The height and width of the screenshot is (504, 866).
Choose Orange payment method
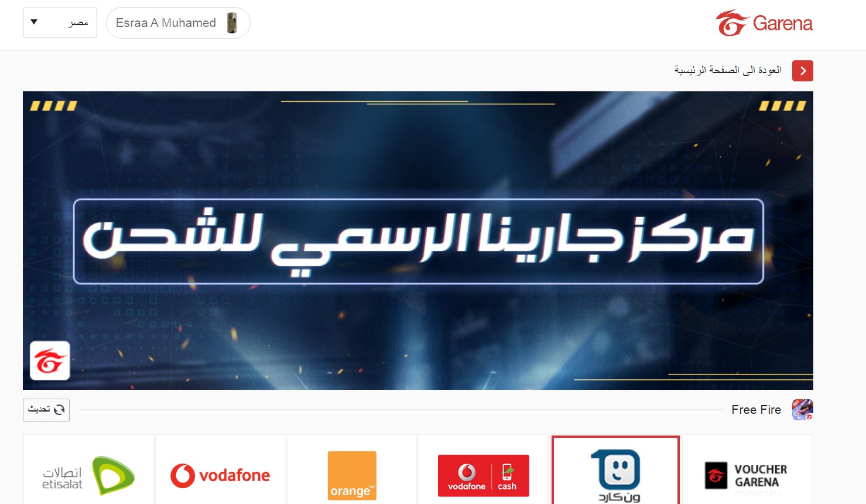pyautogui.click(x=352, y=469)
